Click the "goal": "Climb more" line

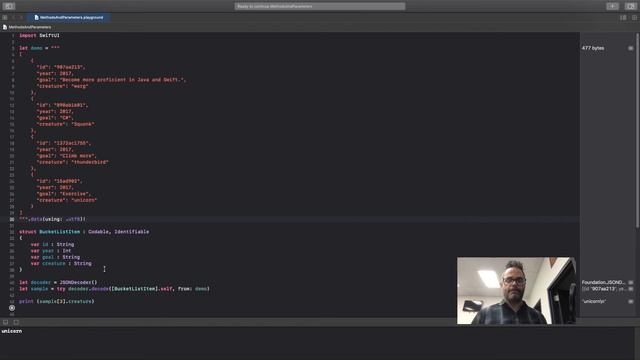tap(67, 156)
